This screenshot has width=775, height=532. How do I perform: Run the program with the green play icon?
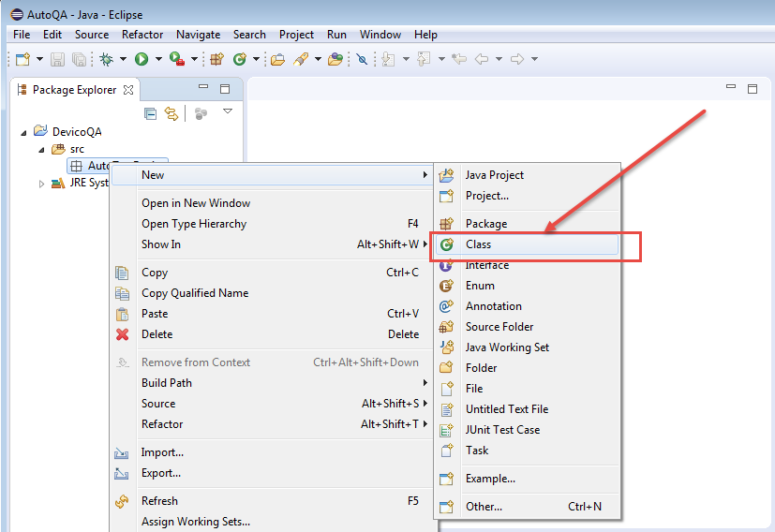(x=142, y=59)
